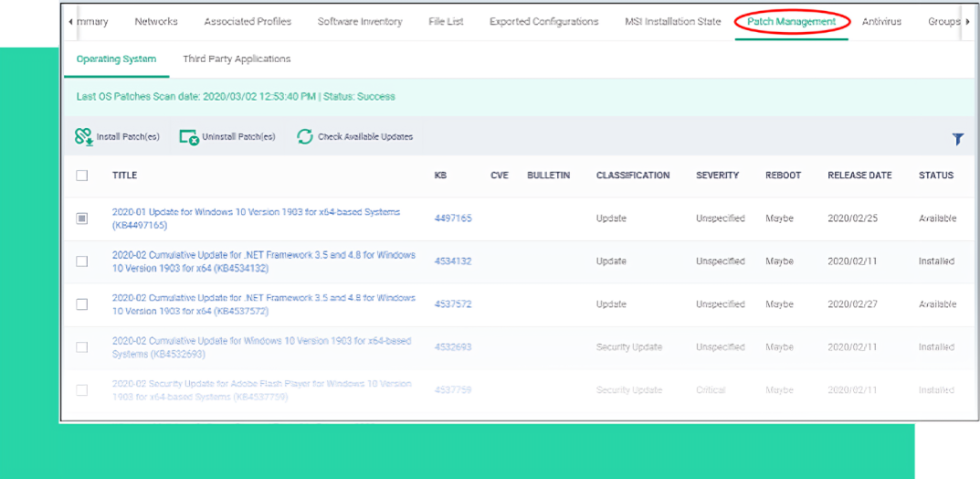Click 'Security Update' classification for KB4532693

coord(629,347)
